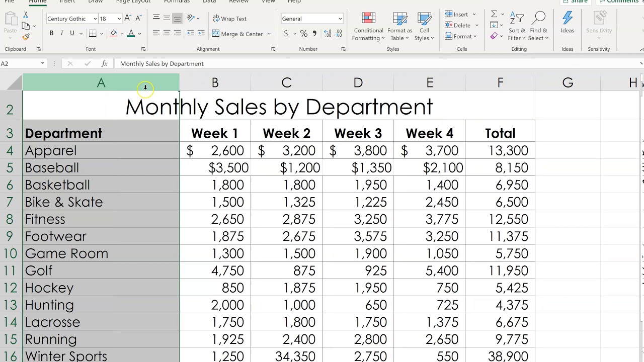Screen dimensions: 644x362
Task: Open the Century Gothic font name dropdown
Action: pyautogui.click(x=95, y=19)
